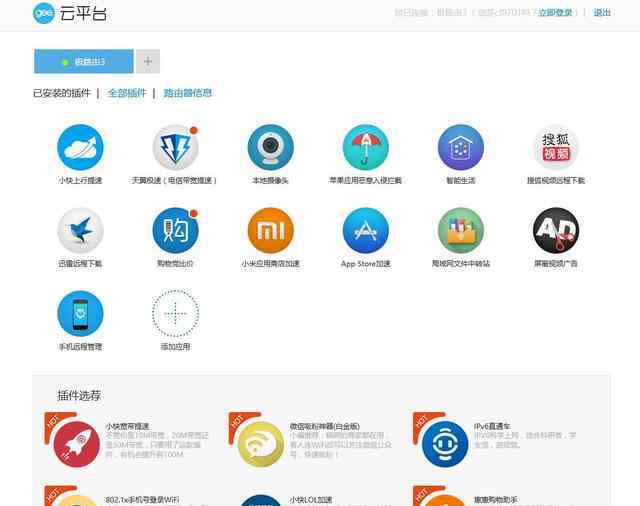Image resolution: width=640 pixels, height=506 pixels.
Task: Open the 搜狐视频 remote download plugin
Action: (556, 147)
